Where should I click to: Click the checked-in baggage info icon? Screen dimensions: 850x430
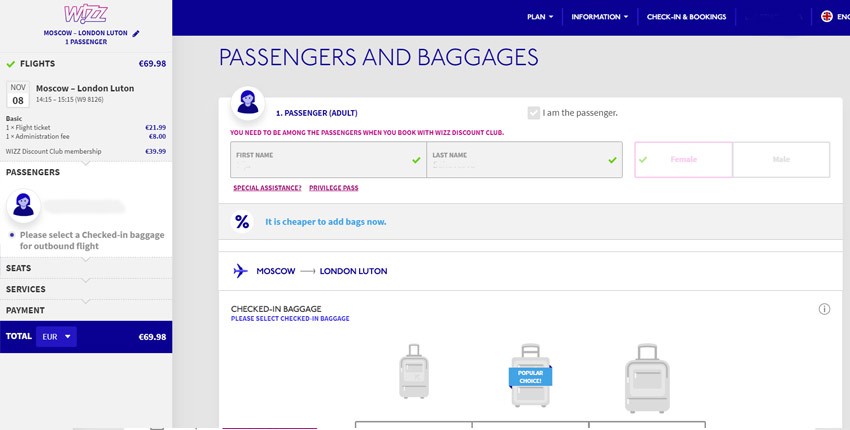(824, 309)
